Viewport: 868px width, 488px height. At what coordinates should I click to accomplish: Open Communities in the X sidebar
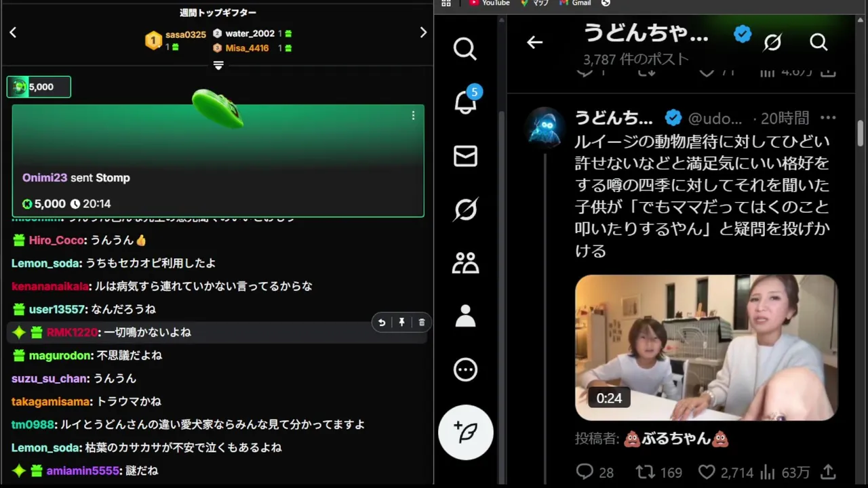[x=465, y=262]
